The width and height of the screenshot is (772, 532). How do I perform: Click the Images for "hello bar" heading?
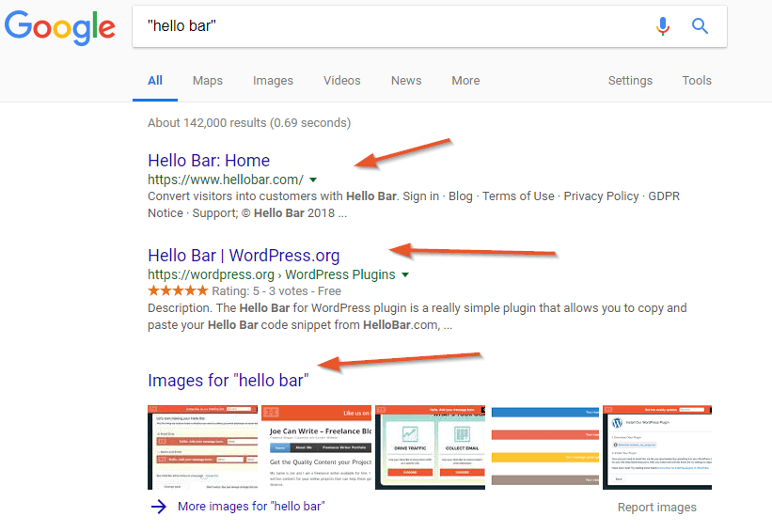(x=228, y=381)
